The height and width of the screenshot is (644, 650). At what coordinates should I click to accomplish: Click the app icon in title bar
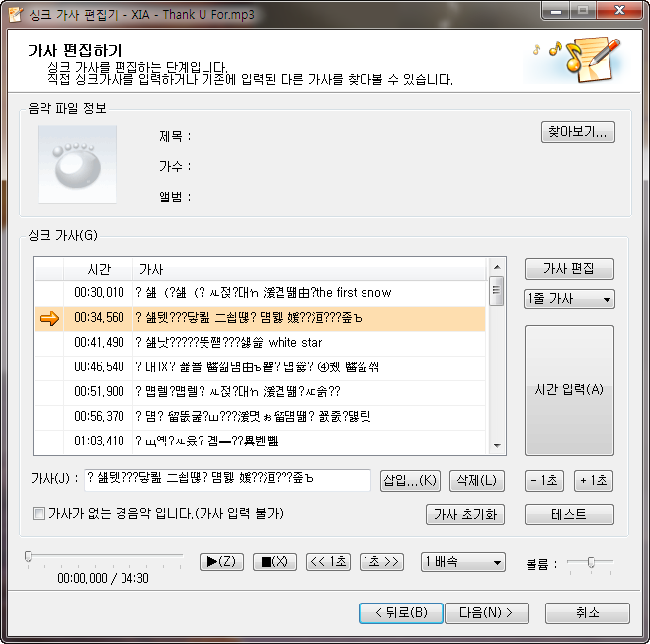coord(16,14)
